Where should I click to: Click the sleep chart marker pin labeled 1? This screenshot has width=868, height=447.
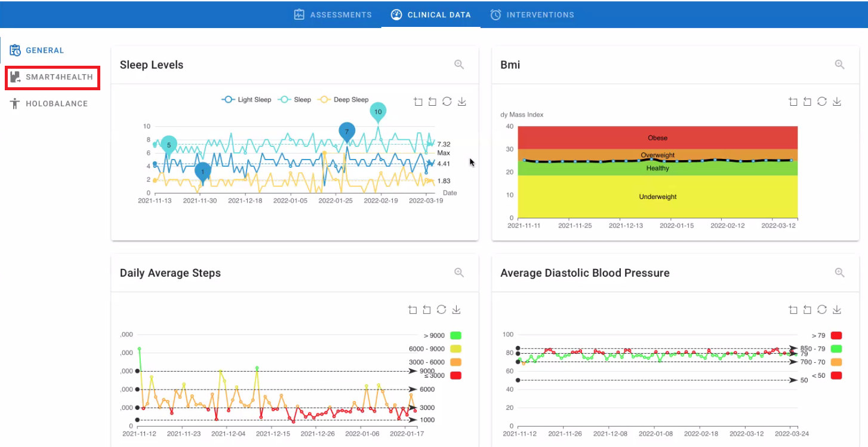tap(202, 173)
